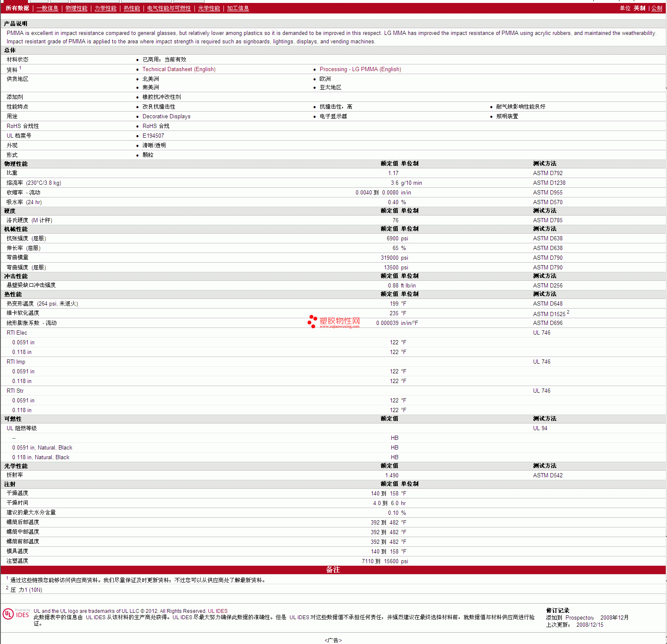
Task: Click ASTM D542 test method
Action: [547, 476]
